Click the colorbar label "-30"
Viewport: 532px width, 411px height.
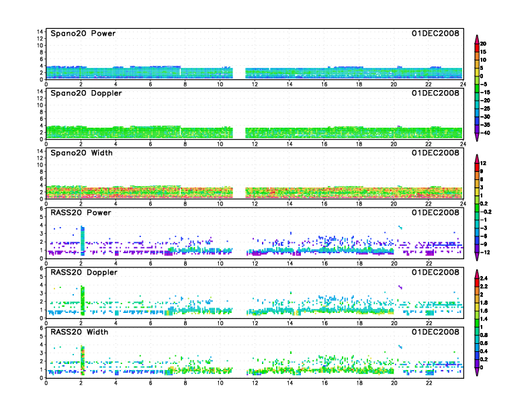click(485, 117)
